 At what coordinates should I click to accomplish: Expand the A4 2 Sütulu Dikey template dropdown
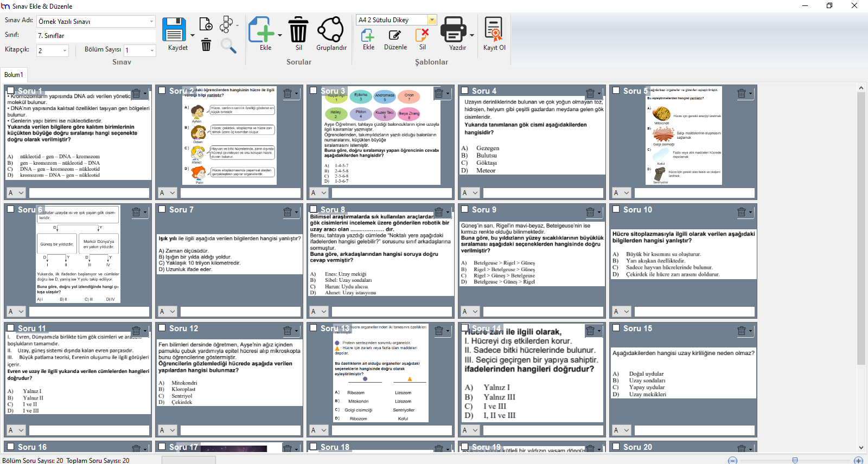[432, 20]
